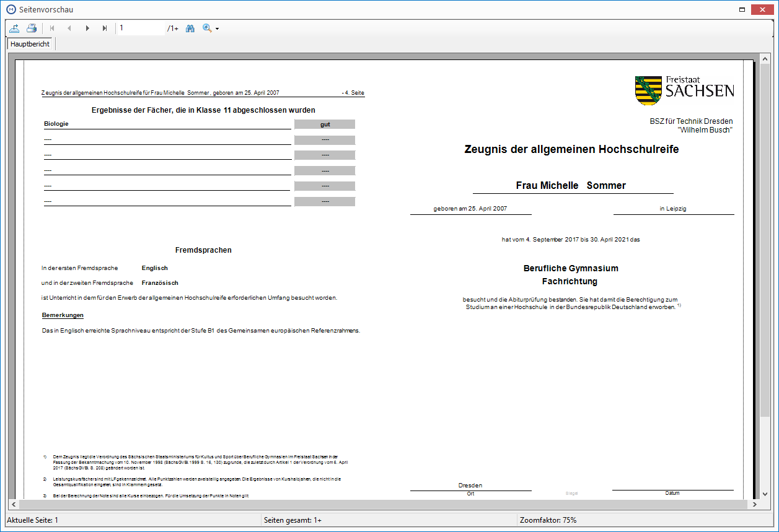Click the 'Dresden' place entry above Ort
This screenshot has width=779, height=532.
pyautogui.click(x=470, y=486)
